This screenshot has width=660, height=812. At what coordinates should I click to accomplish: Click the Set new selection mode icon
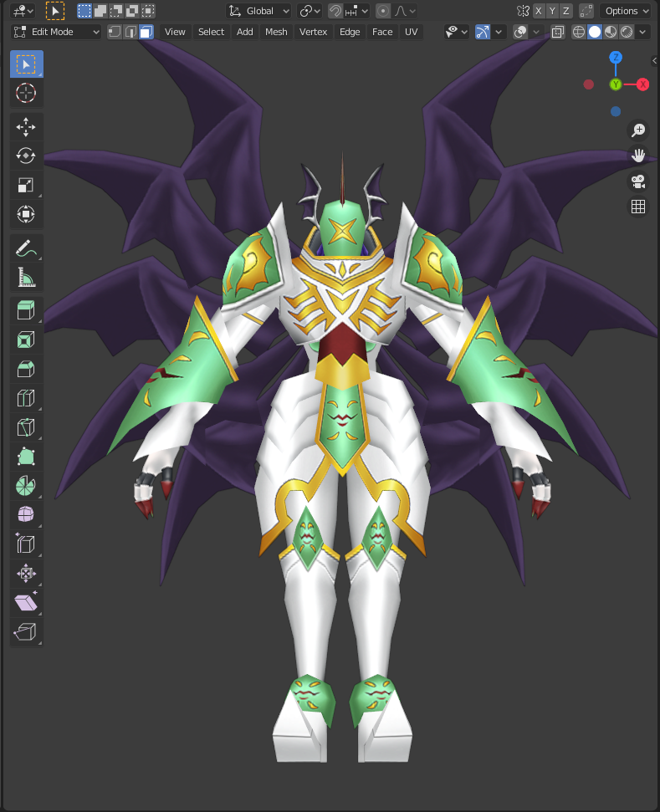(84, 11)
